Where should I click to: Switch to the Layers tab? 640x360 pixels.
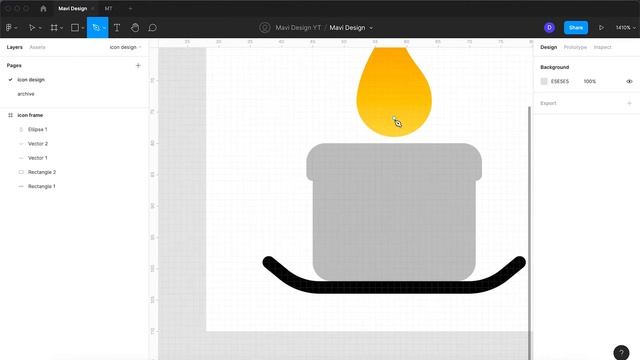point(14,47)
